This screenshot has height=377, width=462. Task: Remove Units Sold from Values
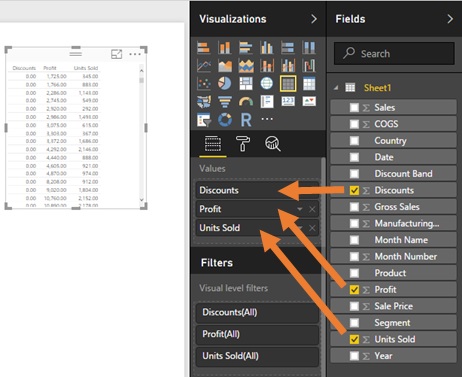tap(312, 228)
